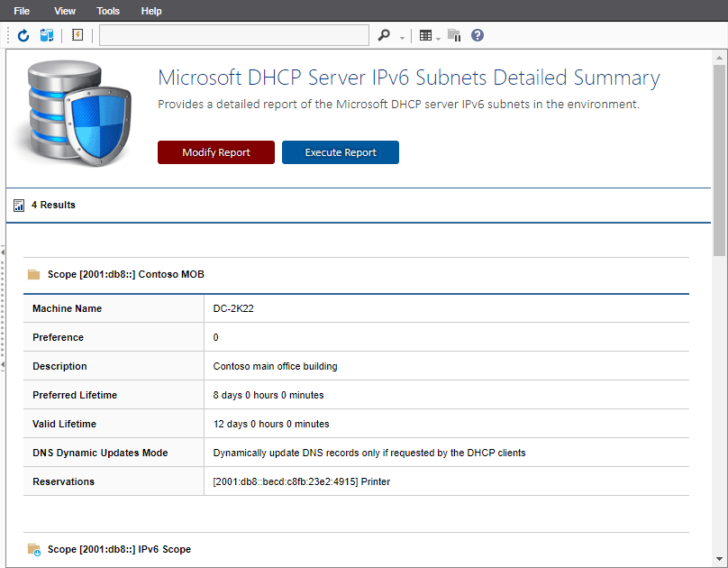Open the Help menu

tap(150, 11)
